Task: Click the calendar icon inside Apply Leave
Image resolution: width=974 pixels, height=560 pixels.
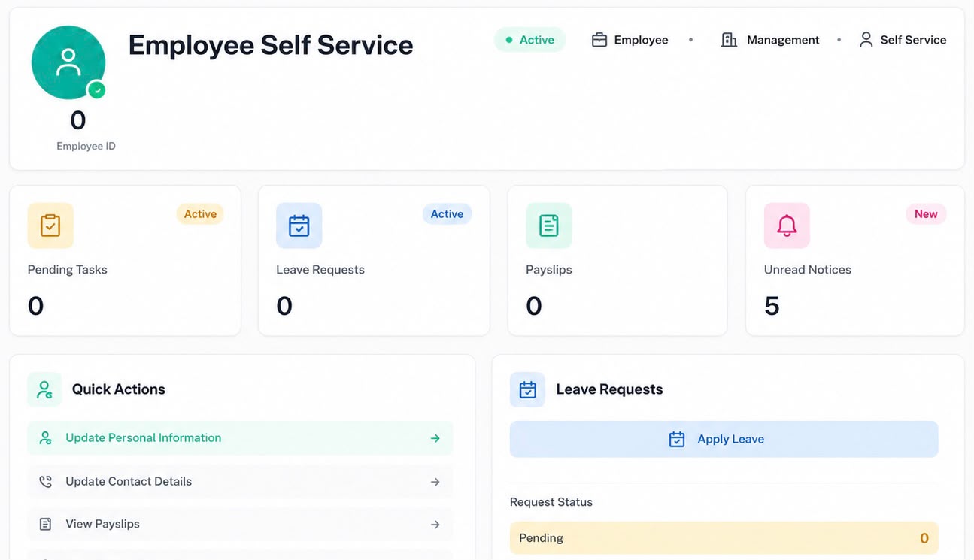Action: [677, 440]
